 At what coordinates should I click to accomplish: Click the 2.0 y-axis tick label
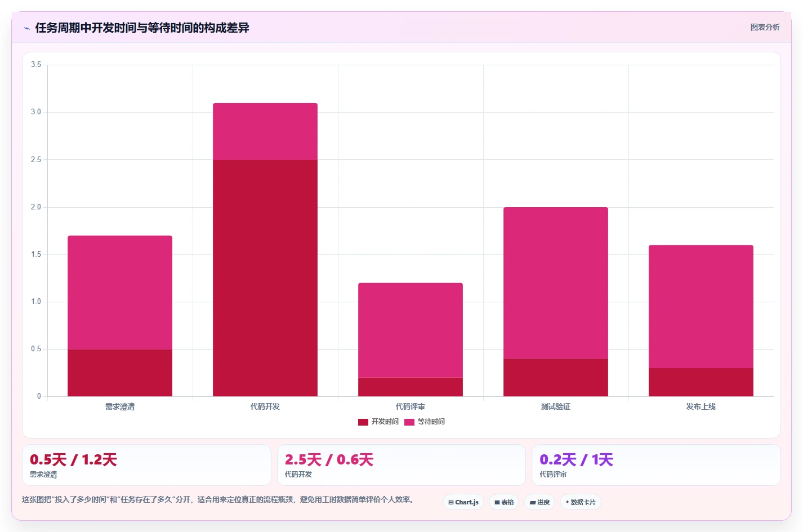36,207
